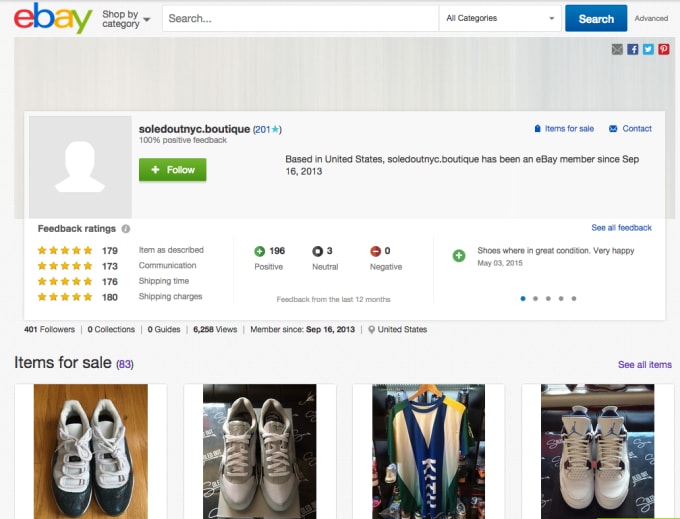Click the Item as described star rating

click(x=65, y=250)
